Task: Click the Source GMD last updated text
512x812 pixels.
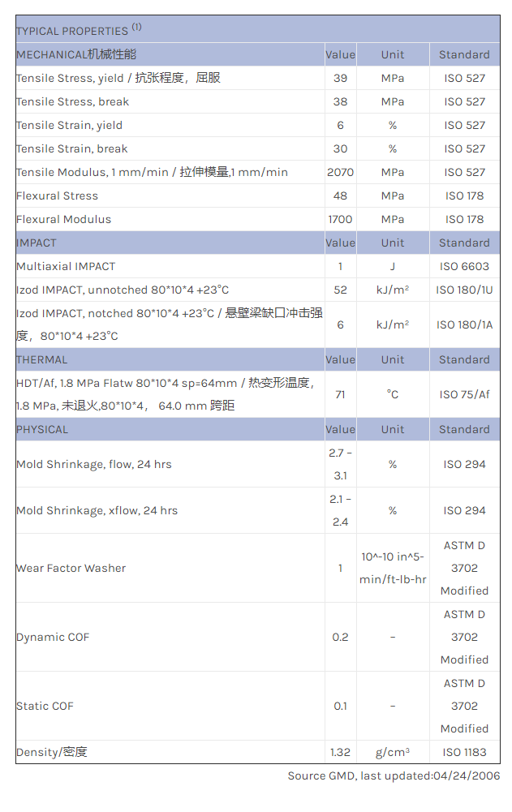Action: coord(394,775)
